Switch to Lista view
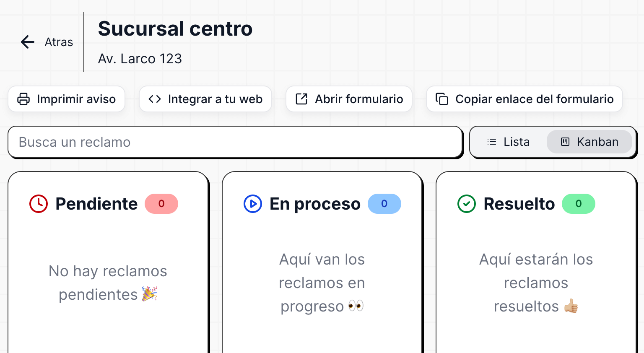This screenshot has width=644, height=353. click(x=509, y=142)
